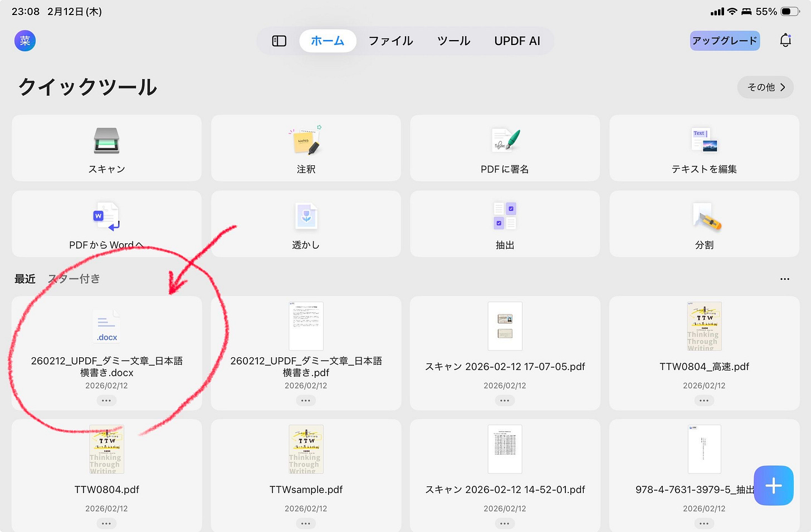
Task: Open more options for 978-4-7631-3979-5 file
Action: click(704, 523)
